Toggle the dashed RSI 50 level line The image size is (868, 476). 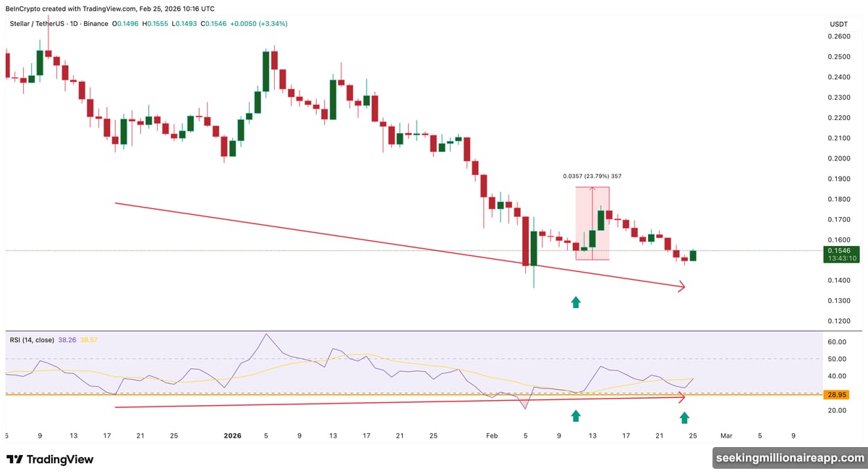pos(434,359)
